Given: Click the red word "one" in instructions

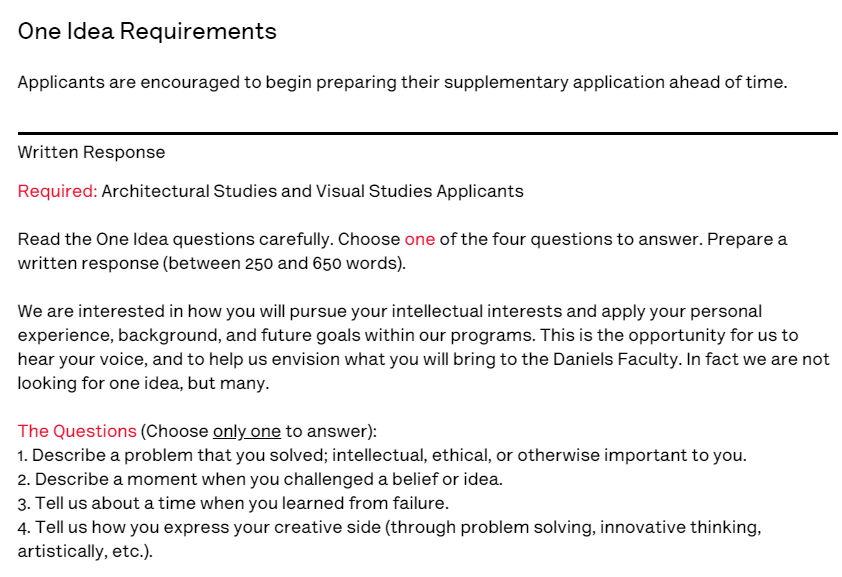Looking at the screenshot, I should pos(419,240).
